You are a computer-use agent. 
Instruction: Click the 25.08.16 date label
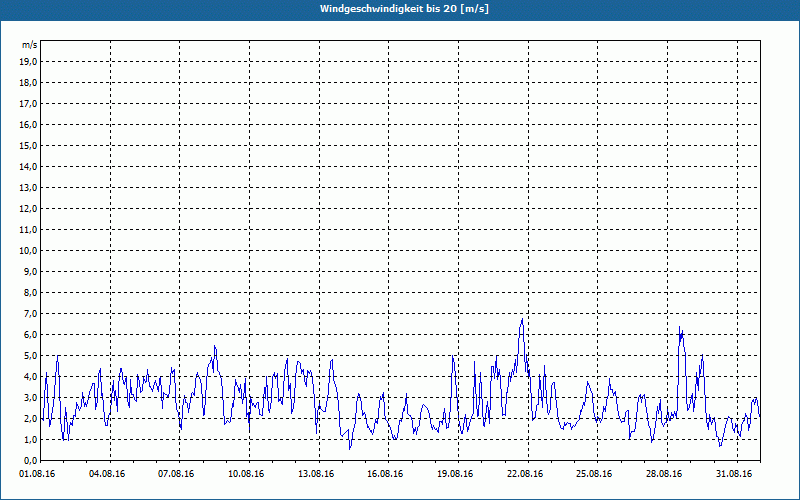click(594, 474)
